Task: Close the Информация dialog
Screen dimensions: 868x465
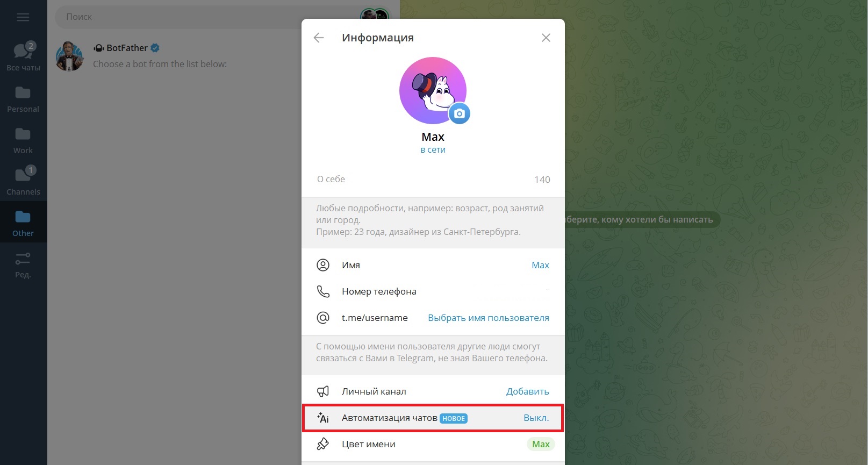Action: (x=546, y=38)
